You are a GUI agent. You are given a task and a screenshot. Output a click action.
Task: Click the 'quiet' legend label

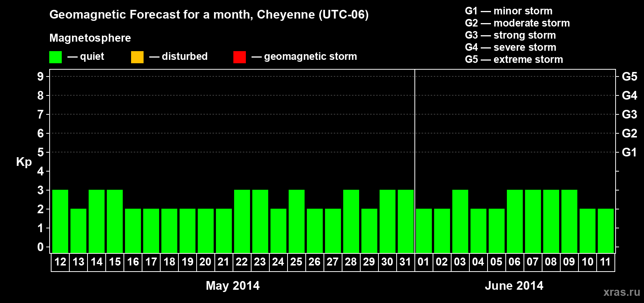(92, 56)
